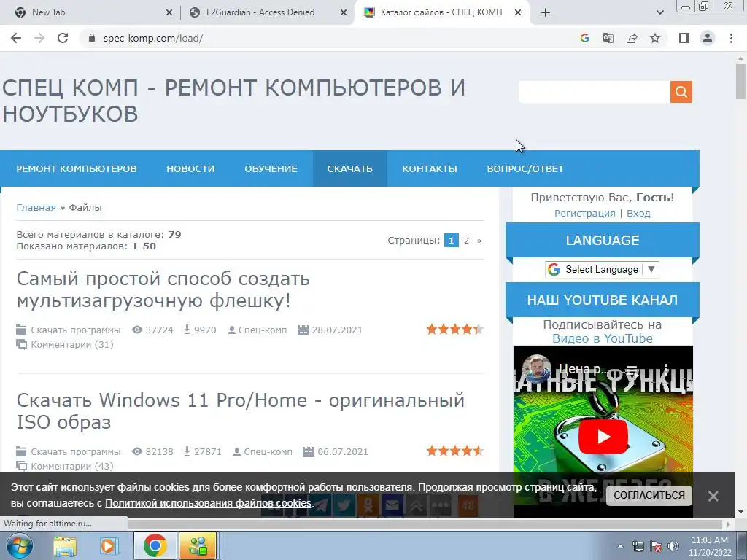Open the мультизагрузочную флешку article title
747x560 pixels.
[x=163, y=289]
